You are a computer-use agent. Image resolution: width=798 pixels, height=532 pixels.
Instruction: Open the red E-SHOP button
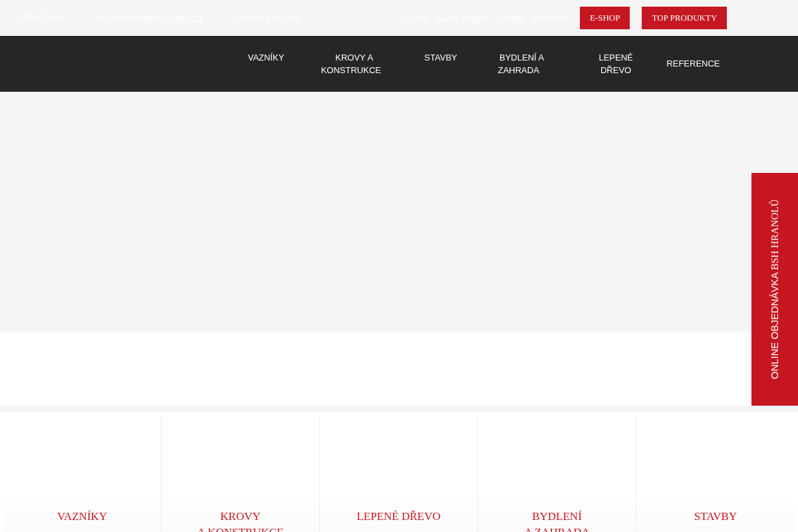[x=604, y=18]
